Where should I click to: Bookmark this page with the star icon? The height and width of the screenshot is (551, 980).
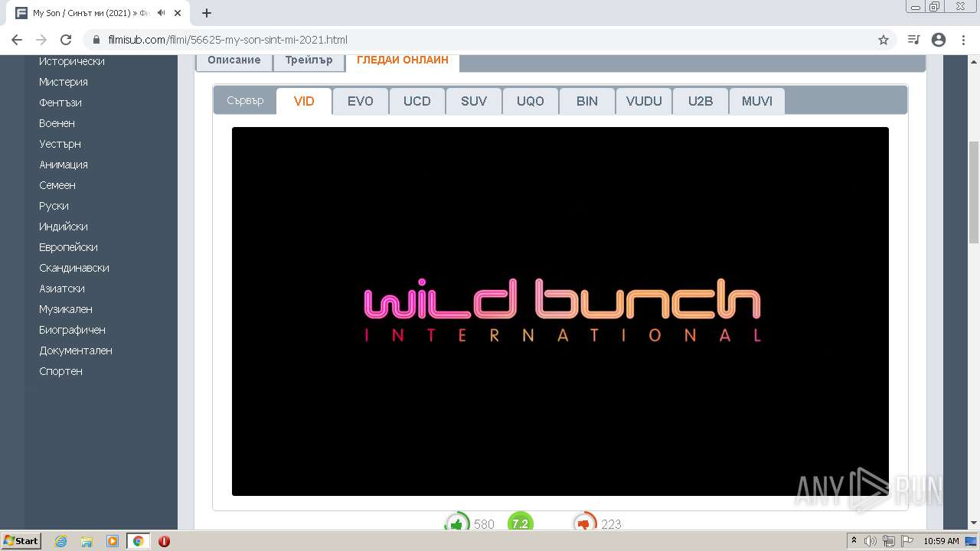[884, 40]
